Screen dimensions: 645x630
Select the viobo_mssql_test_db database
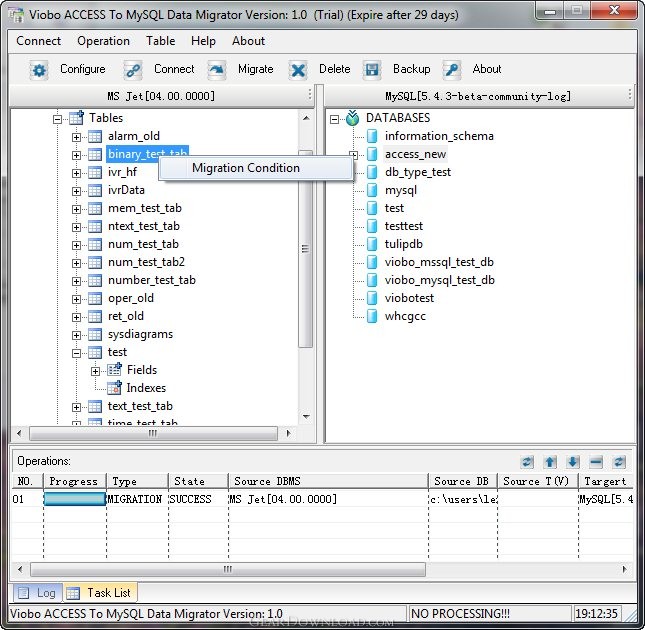point(439,262)
